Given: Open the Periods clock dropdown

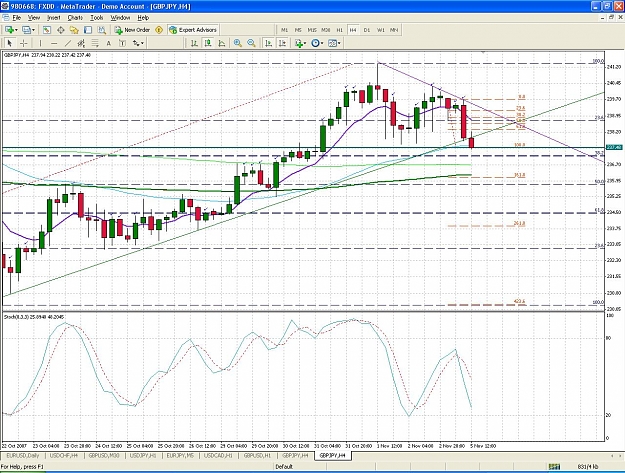Looking at the screenshot, I should pos(317,43).
